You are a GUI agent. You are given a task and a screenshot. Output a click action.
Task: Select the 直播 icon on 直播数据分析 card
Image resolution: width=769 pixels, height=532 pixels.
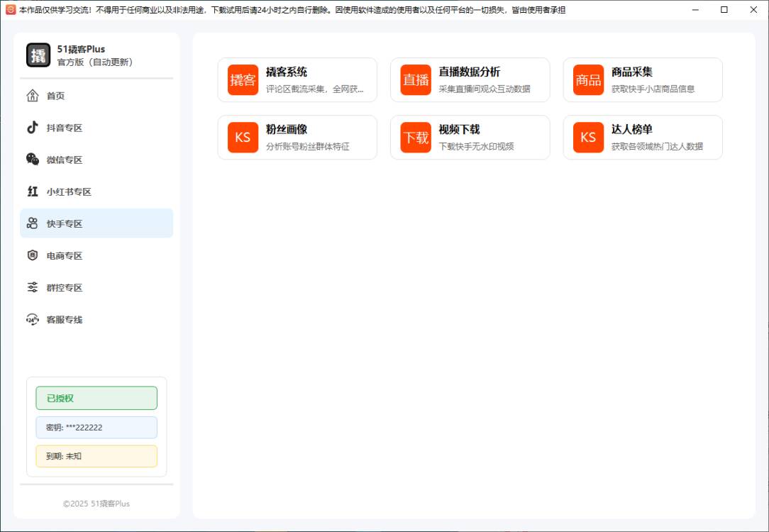pos(416,79)
